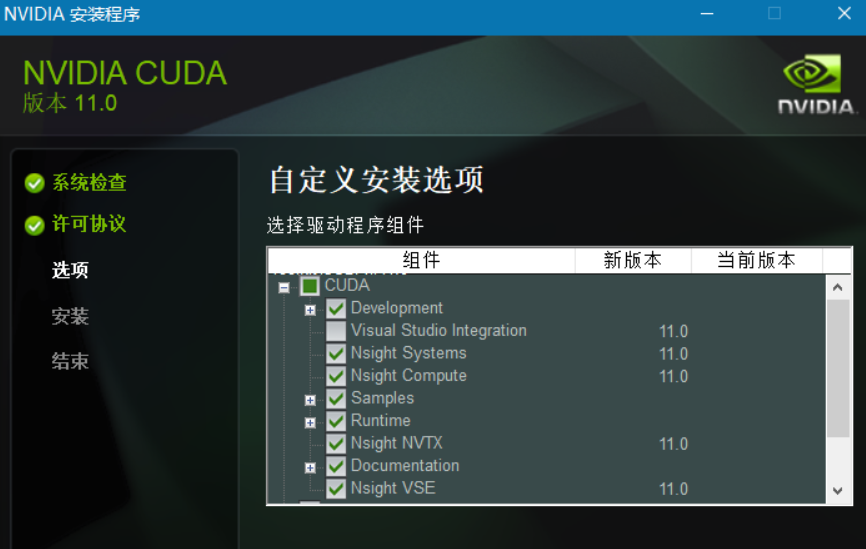
Task: Select the Nsight VSE label
Action: tap(393, 489)
